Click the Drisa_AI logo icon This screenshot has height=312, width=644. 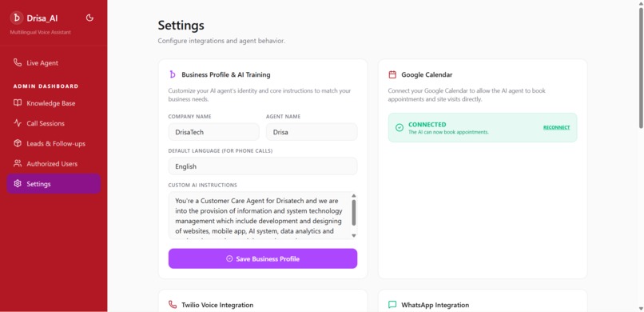pyautogui.click(x=17, y=18)
